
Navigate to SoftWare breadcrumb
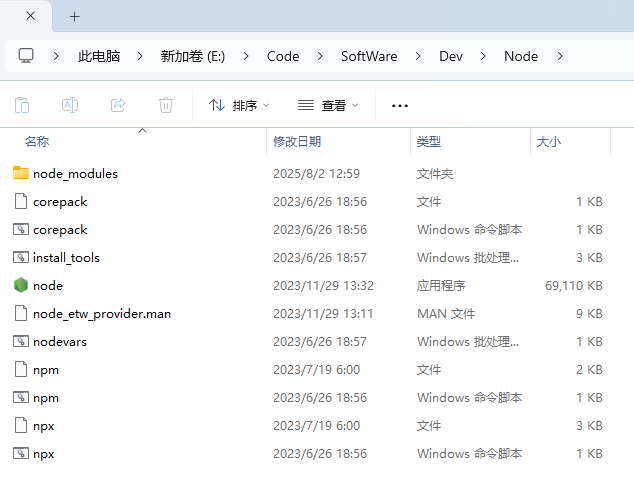pos(369,56)
